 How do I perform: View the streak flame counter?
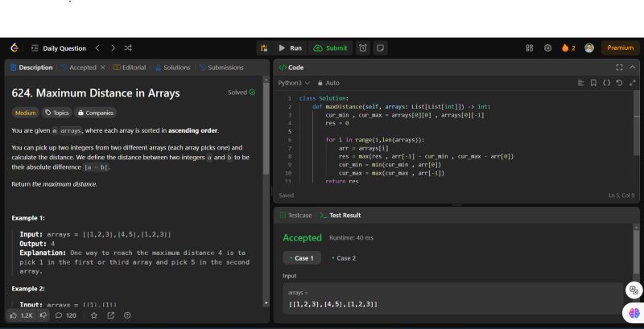[x=568, y=48]
